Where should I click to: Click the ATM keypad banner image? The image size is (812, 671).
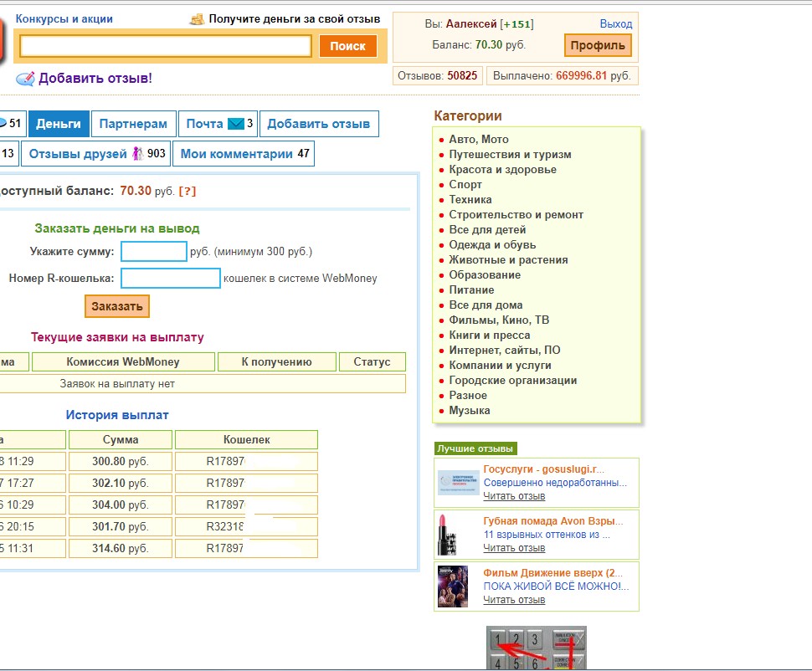click(536, 648)
